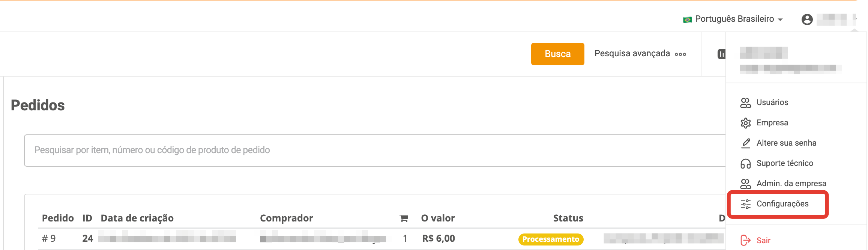Click the Admin. da empresa people icon
Screen dimensions: 868x250
click(745, 184)
